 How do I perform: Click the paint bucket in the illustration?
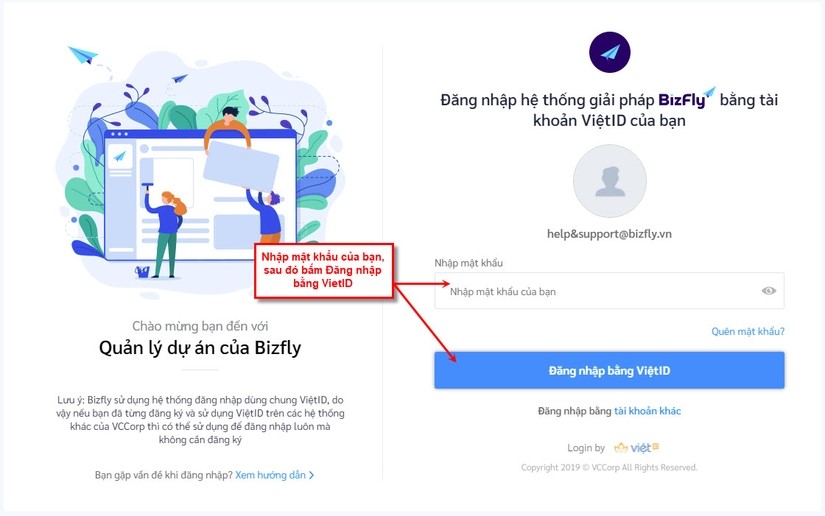(142, 271)
